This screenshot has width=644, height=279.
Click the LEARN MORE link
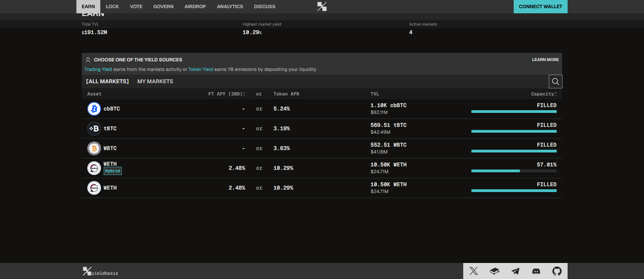545,60
